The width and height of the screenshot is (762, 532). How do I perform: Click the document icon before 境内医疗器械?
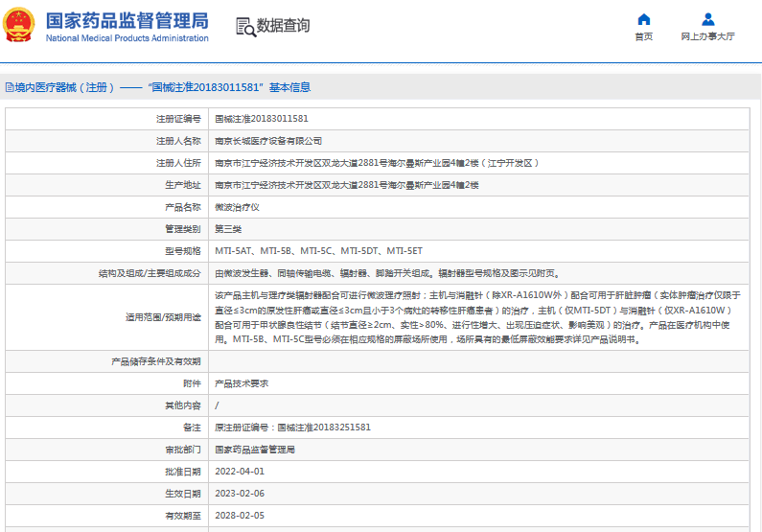[10, 87]
